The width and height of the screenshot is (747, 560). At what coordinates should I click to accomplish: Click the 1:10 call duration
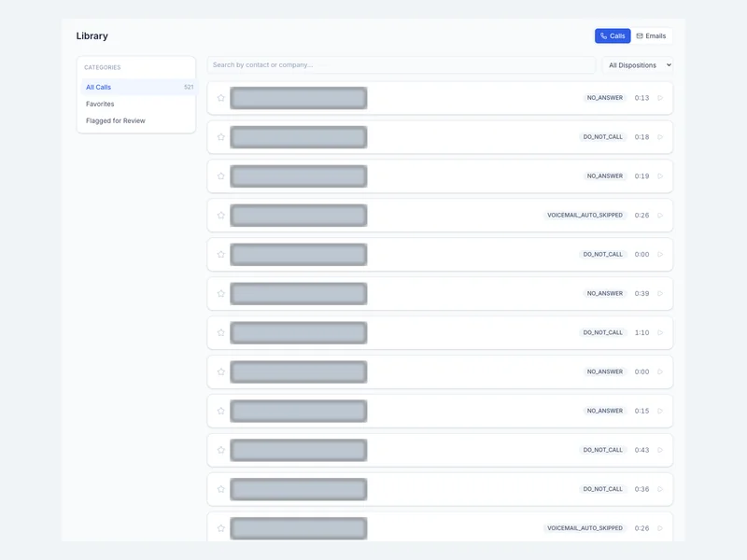641,332
